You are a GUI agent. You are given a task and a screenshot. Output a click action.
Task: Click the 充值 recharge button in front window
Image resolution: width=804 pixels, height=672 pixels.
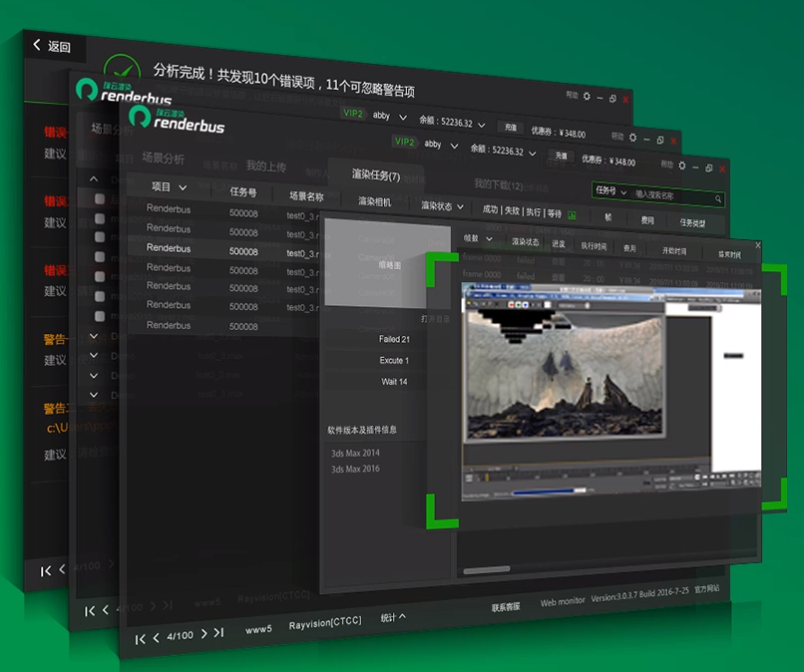tap(561, 156)
